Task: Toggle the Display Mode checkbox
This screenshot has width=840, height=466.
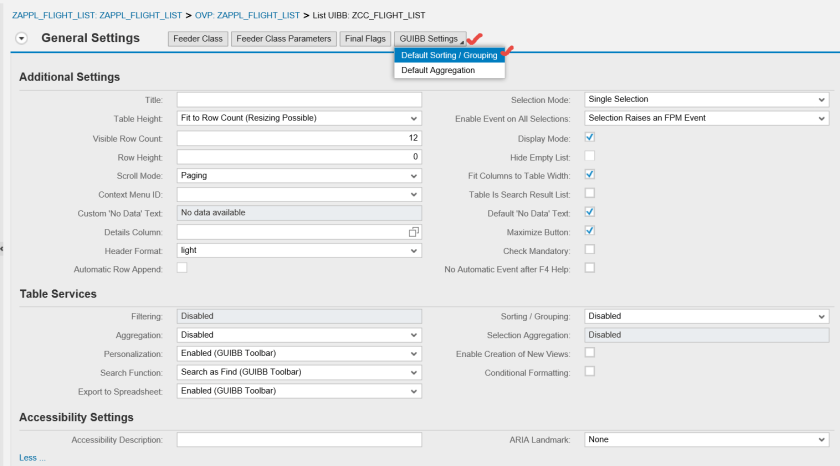Action: coord(590,138)
